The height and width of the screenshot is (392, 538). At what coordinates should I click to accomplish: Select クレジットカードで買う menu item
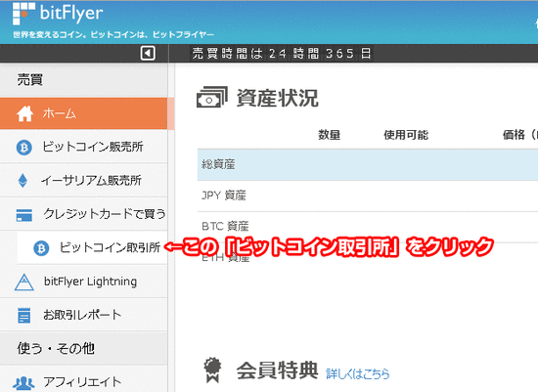pyautogui.click(x=84, y=214)
